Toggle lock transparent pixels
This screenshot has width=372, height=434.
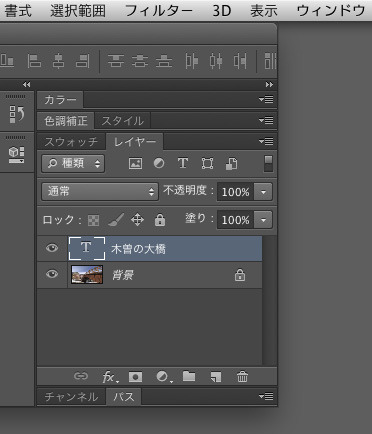tap(93, 220)
